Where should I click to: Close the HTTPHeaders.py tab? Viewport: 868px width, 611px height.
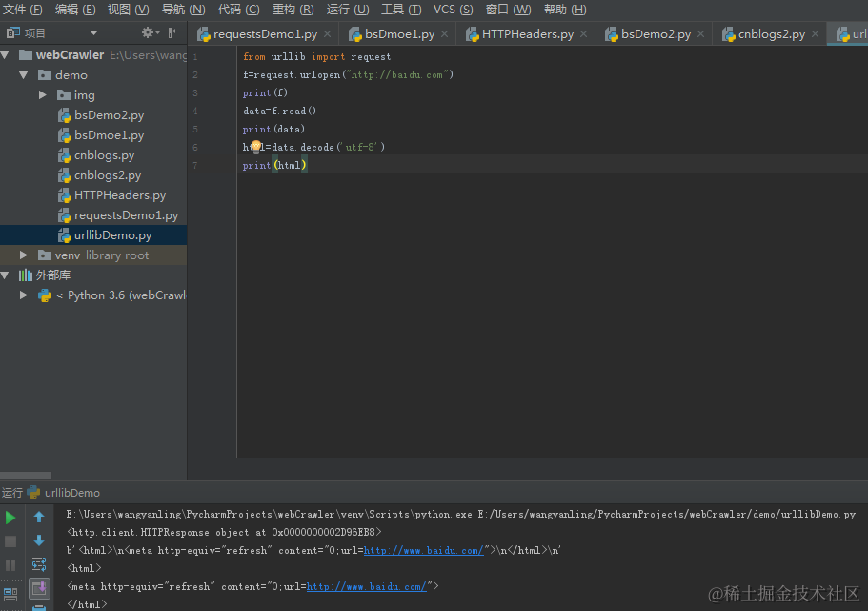(583, 33)
